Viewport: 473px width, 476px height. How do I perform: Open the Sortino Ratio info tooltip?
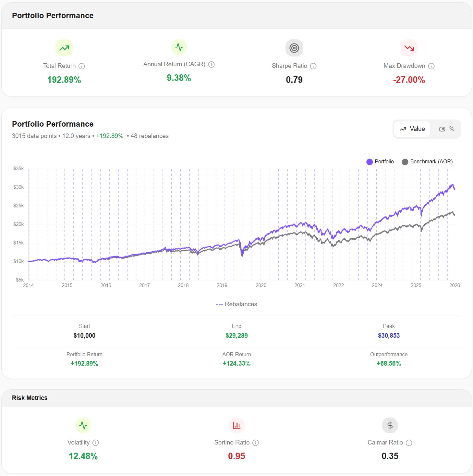(256, 443)
